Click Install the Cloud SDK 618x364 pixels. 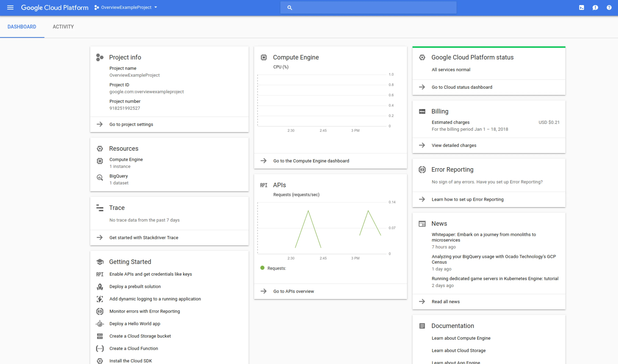(131, 361)
